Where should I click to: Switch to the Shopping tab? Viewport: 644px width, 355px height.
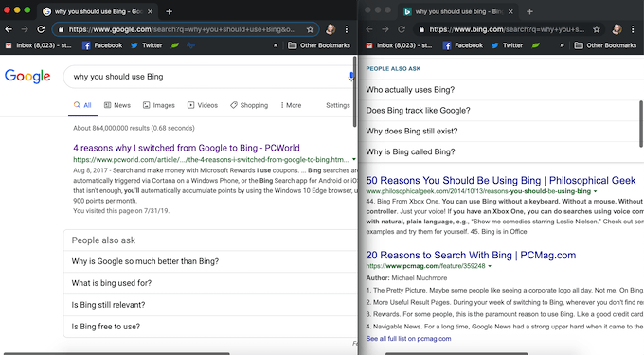pos(249,105)
